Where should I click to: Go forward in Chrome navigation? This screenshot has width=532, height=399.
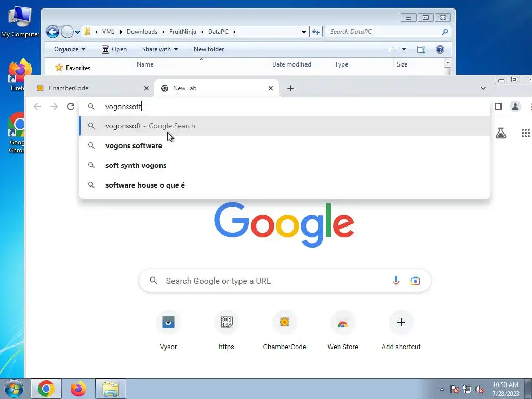click(54, 107)
